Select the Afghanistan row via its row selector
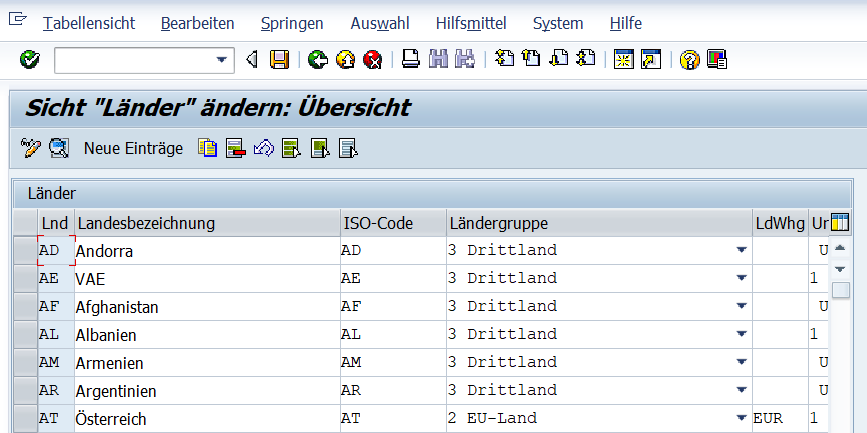Screen dimensions: 867x433 click(25, 307)
